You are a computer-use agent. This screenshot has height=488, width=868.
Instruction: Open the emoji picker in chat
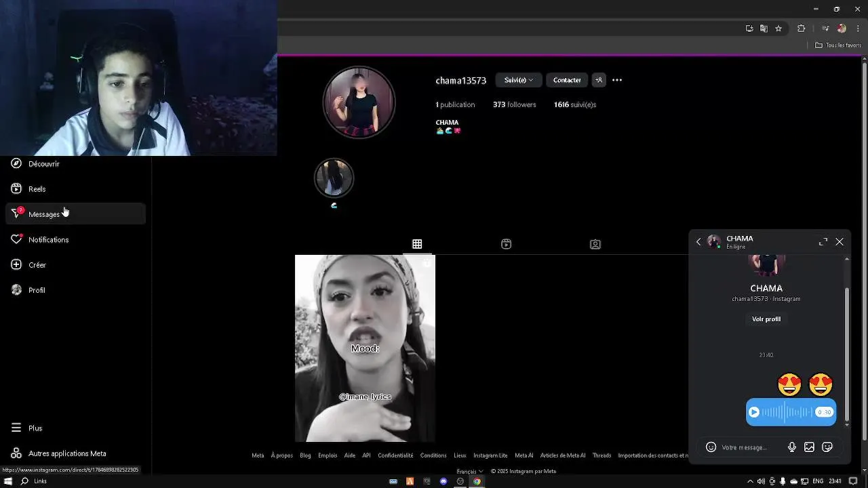click(x=711, y=447)
